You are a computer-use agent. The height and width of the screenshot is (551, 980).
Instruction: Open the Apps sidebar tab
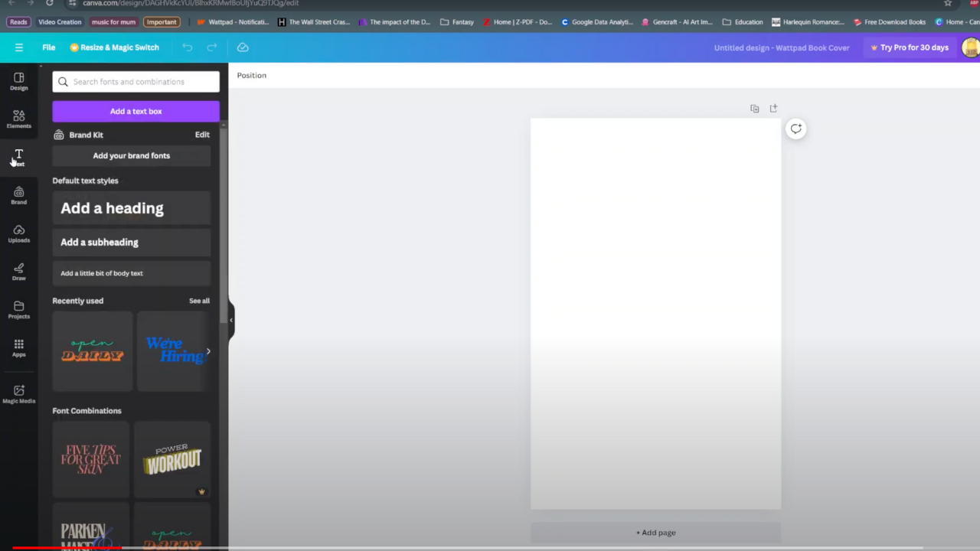(x=18, y=348)
